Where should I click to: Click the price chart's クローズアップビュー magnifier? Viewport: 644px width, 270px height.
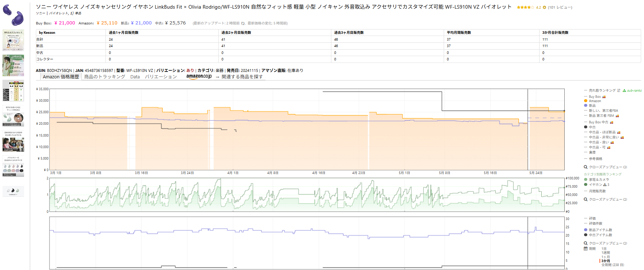(x=585, y=167)
